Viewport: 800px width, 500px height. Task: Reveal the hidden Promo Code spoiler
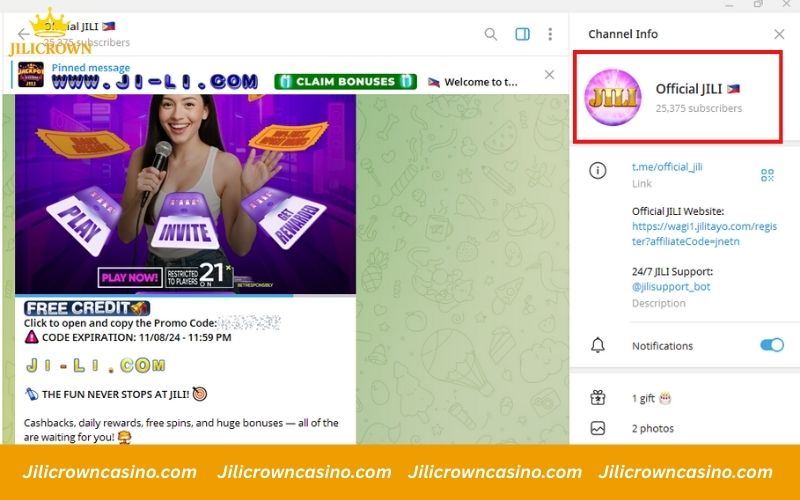[249, 323]
